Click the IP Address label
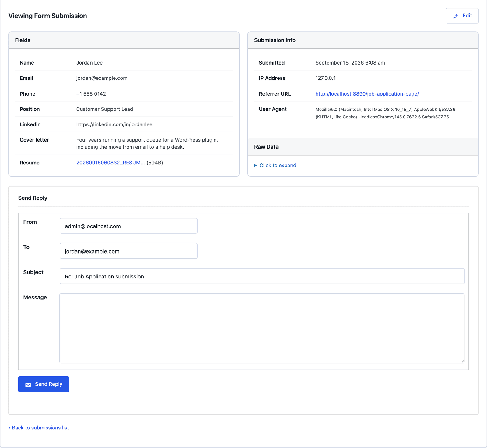 coord(272,78)
